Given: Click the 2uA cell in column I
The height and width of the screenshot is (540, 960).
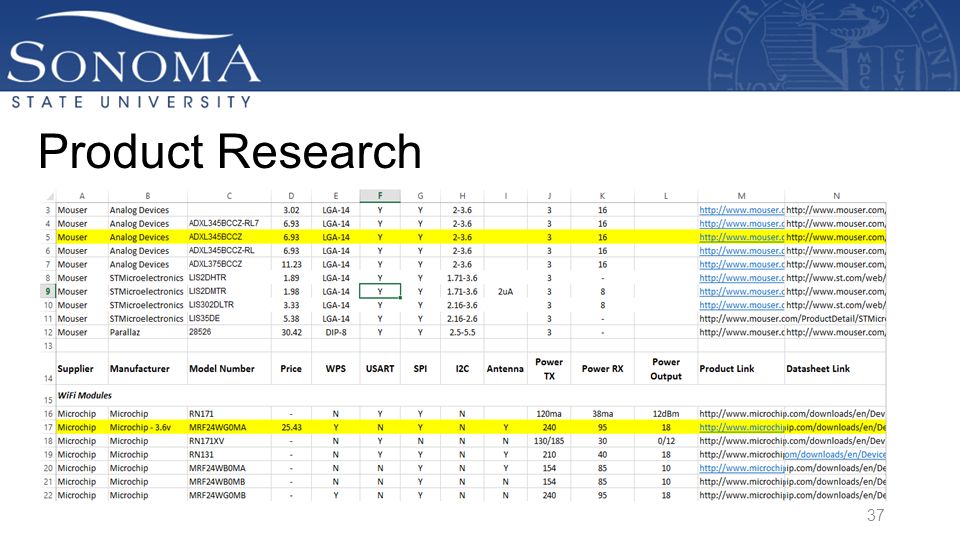Looking at the screenshot, I should click(x=505, y=291).
